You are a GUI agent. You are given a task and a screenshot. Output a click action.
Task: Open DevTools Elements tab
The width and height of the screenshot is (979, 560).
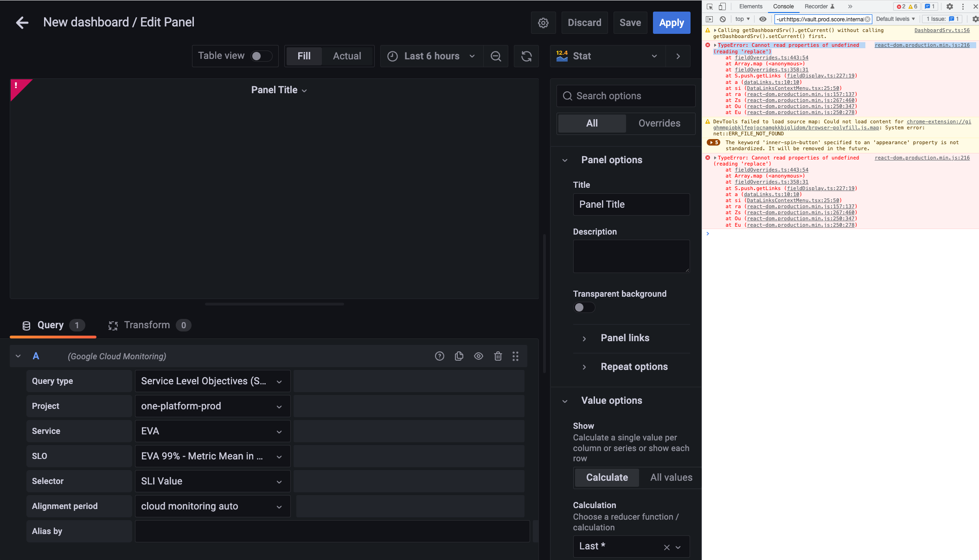pyautogui.click(x=750, y=6)
